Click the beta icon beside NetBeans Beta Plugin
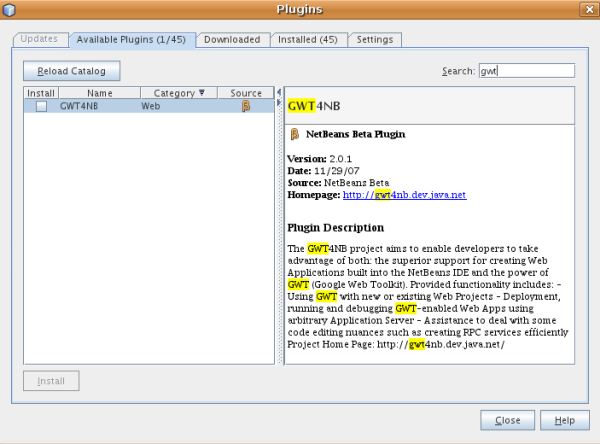 point(294,134)
